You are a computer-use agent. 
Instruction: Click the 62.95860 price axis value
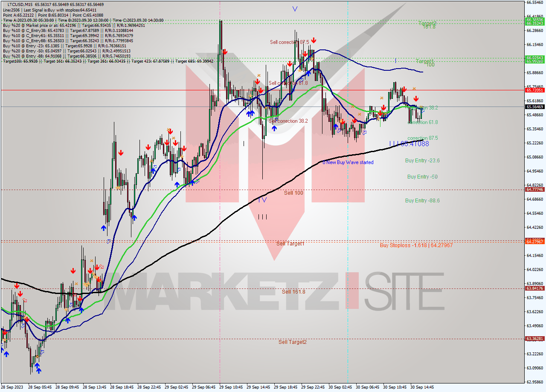pyautogui.click(x=535, y=382)
